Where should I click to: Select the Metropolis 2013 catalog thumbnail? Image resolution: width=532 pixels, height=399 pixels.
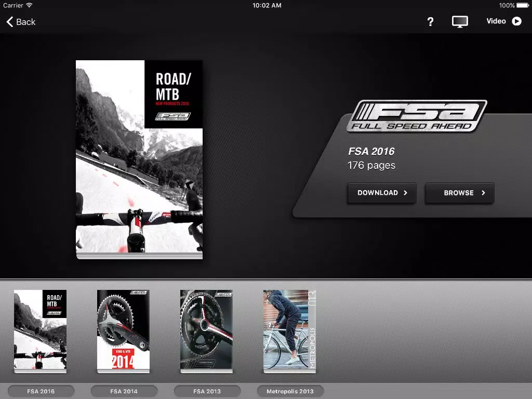[x=289, y=331]
